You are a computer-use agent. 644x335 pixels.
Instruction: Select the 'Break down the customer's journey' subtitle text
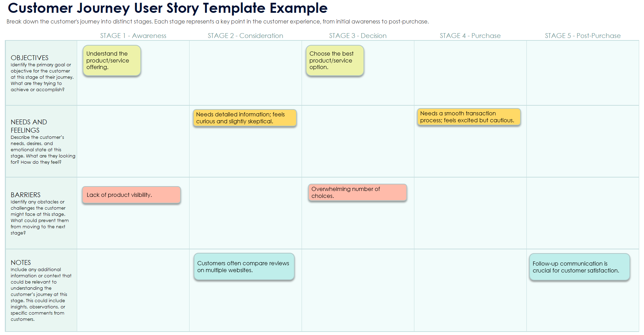click(x=218, y=22)
